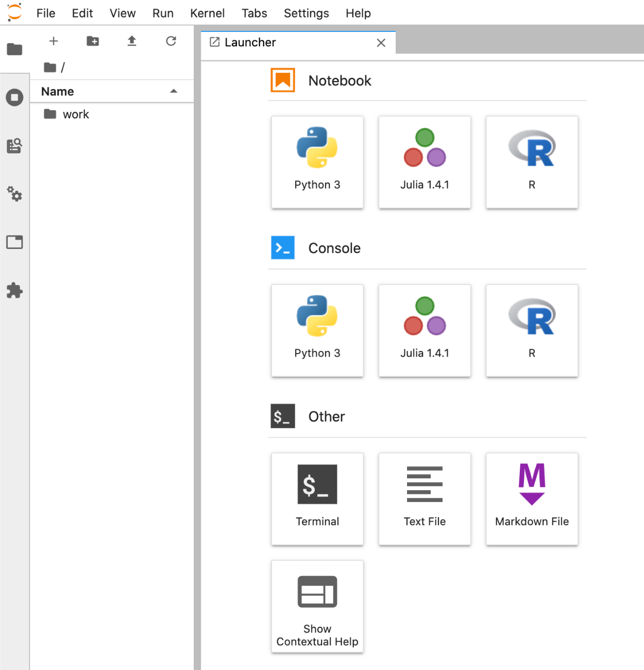The image size is (644, 670).
Task: Start a Julia 1.4.1 console
Action: pyautogui.click(x=425, y=331)
